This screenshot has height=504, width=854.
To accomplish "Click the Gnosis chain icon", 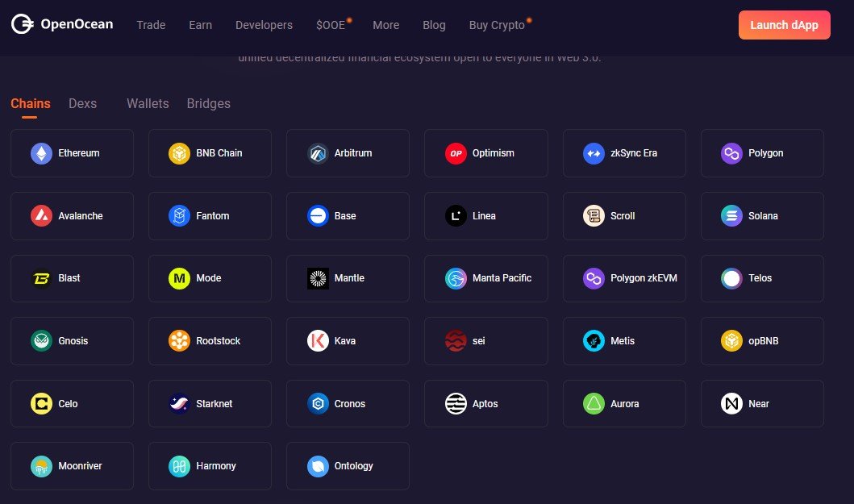I will click(41, 341).
